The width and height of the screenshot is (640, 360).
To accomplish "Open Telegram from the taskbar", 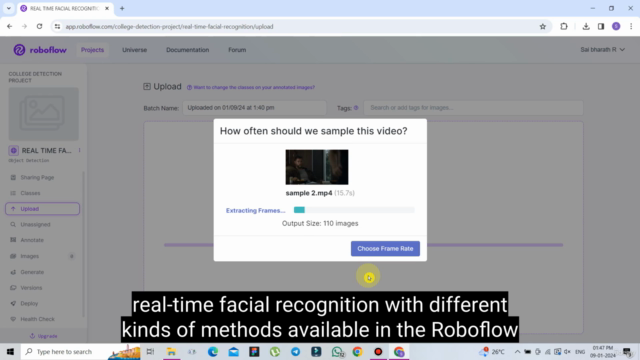I will click(x=296, y=351).
